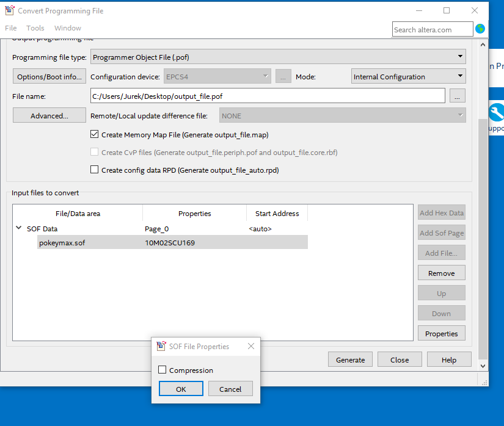This screenshot has width=504, height=426.
Task: Click the vertical scrollbar thumb
Action: [x=483, y=239]
